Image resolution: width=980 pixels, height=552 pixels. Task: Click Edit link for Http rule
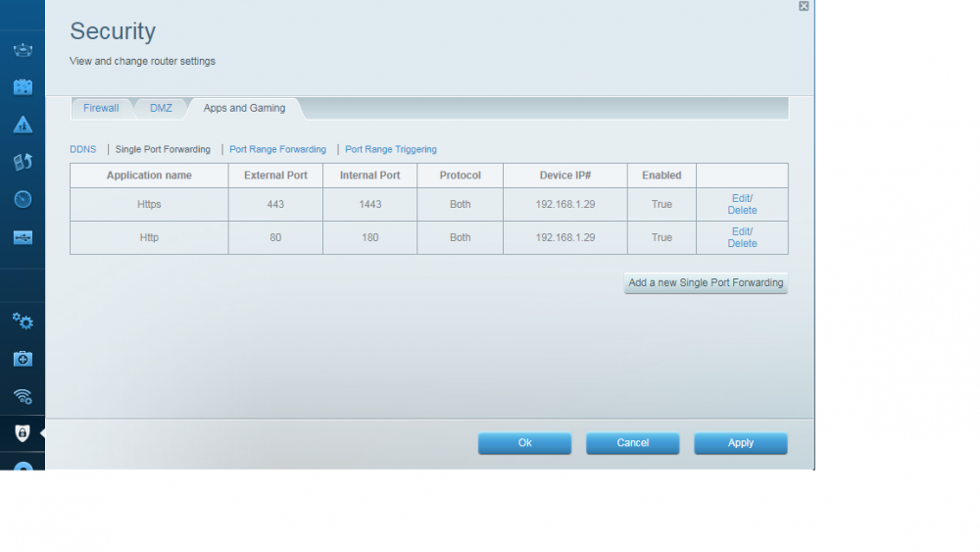point(741,231)
